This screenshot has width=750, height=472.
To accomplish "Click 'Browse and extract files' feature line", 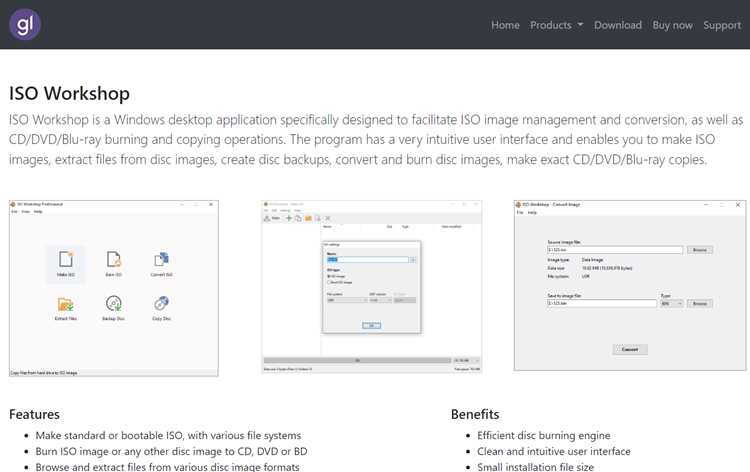I will [x=167, y=466].
